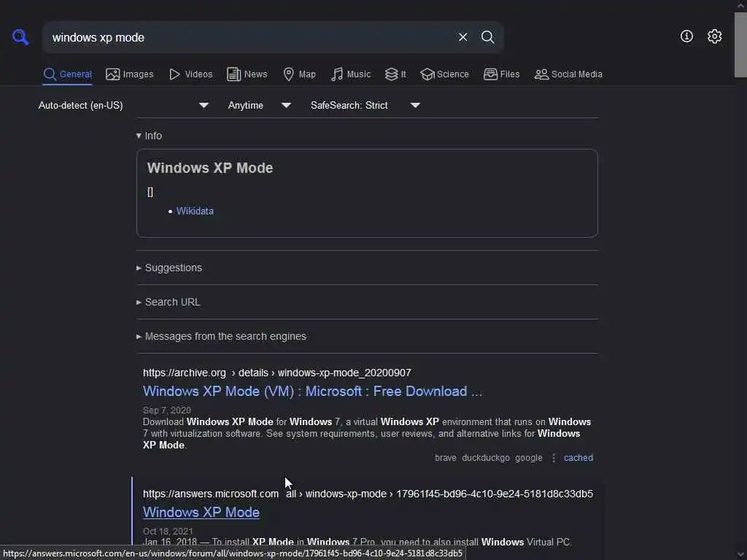Switch to the Science tab
The image size is (747, 560).
point(444,74)
